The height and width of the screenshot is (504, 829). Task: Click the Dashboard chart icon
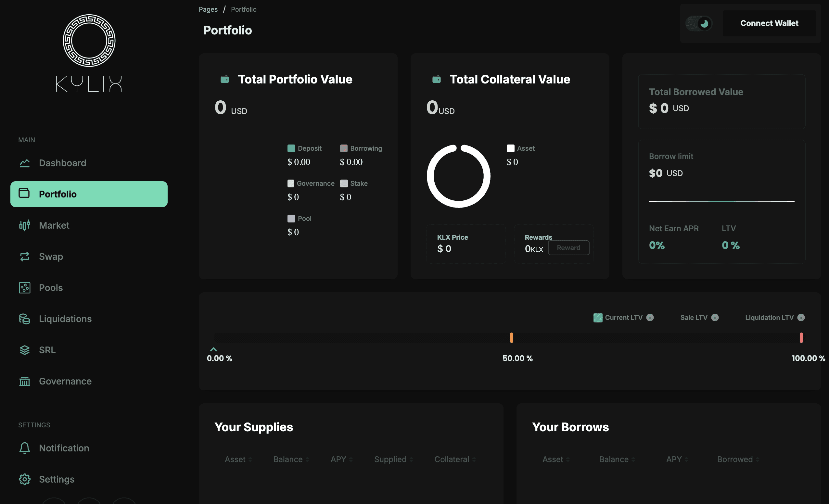point(25,163)
